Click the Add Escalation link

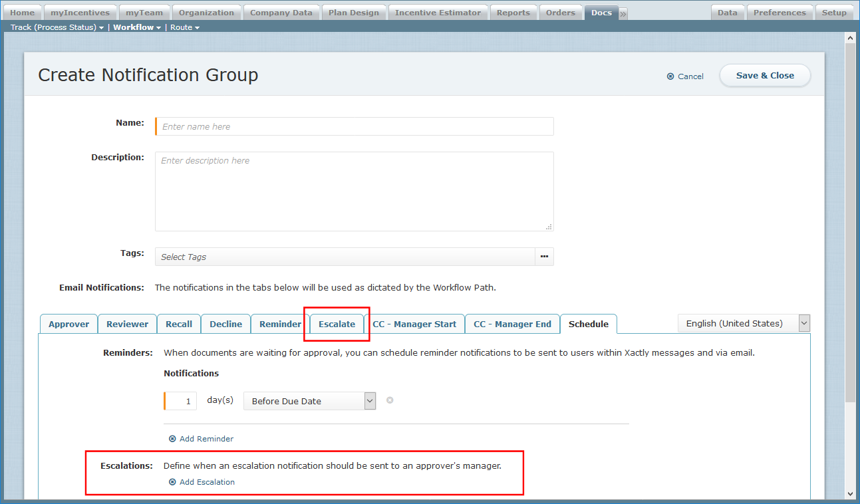click(207, 482)
